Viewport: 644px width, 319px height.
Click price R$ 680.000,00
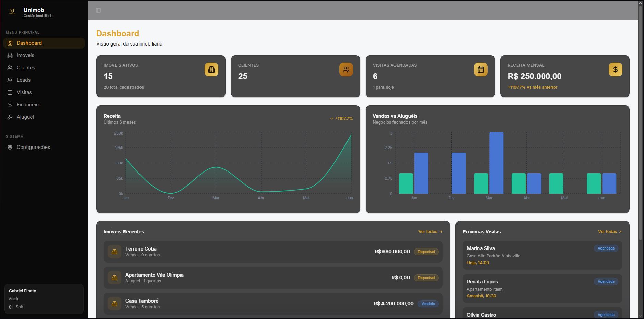pyautogui.click(x=392, y=252)
